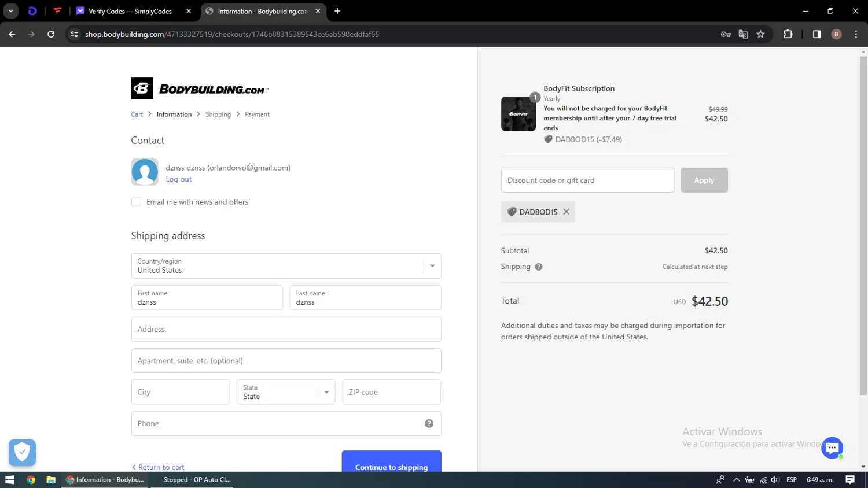Click the Bodybuilding.com logo
The height and width of the screenshot is (488, 868).
pos(200,88)
